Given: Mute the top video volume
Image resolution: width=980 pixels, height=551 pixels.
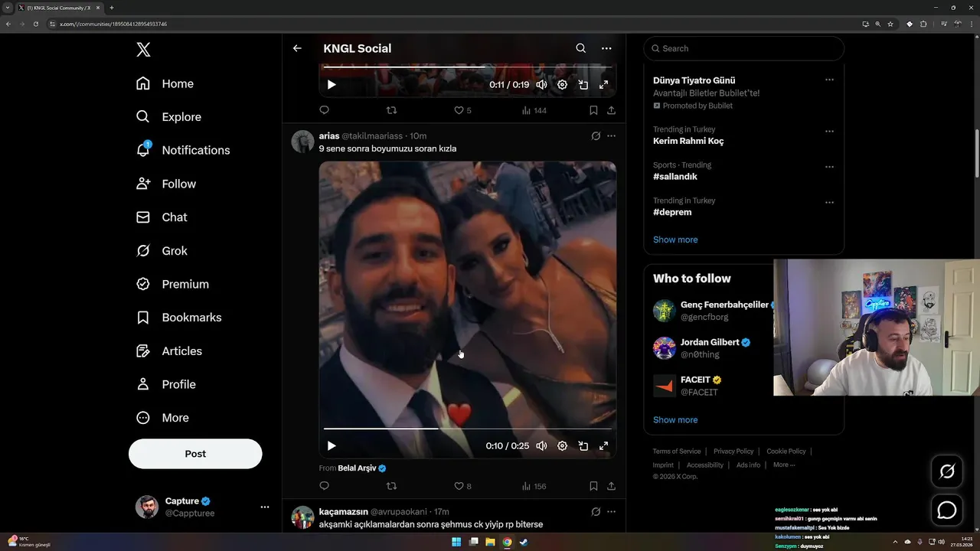Looking at the screenshot, I should tap(541, 85).
